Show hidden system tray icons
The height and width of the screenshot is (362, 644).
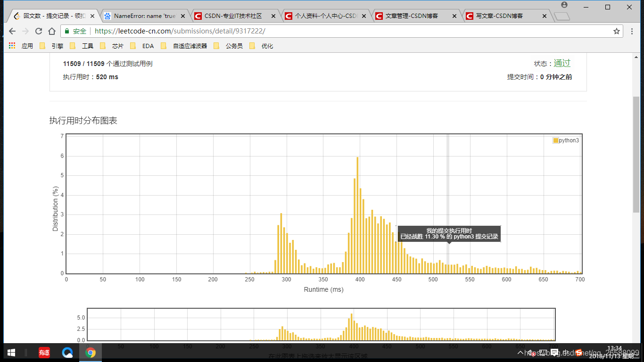click(x=520, y=353)
